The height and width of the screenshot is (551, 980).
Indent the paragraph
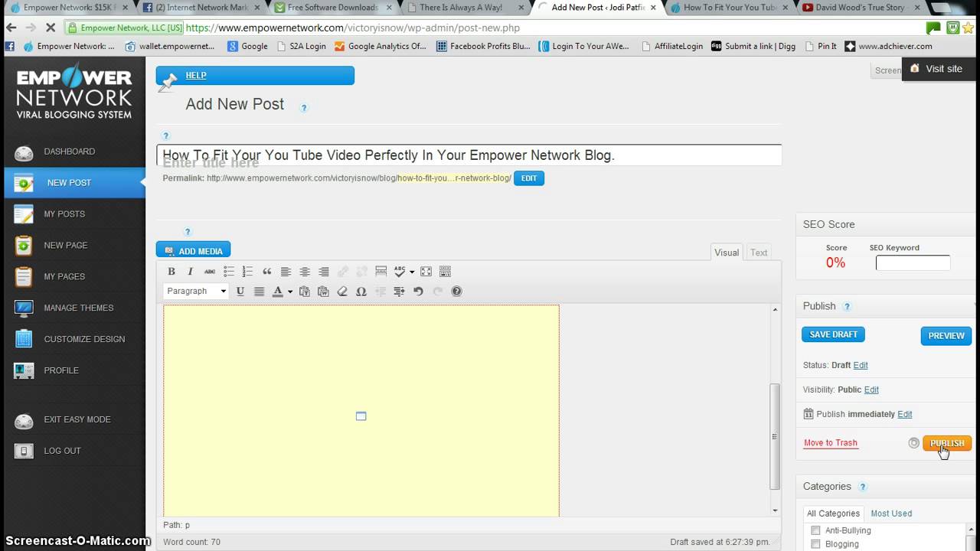point(399,291)
